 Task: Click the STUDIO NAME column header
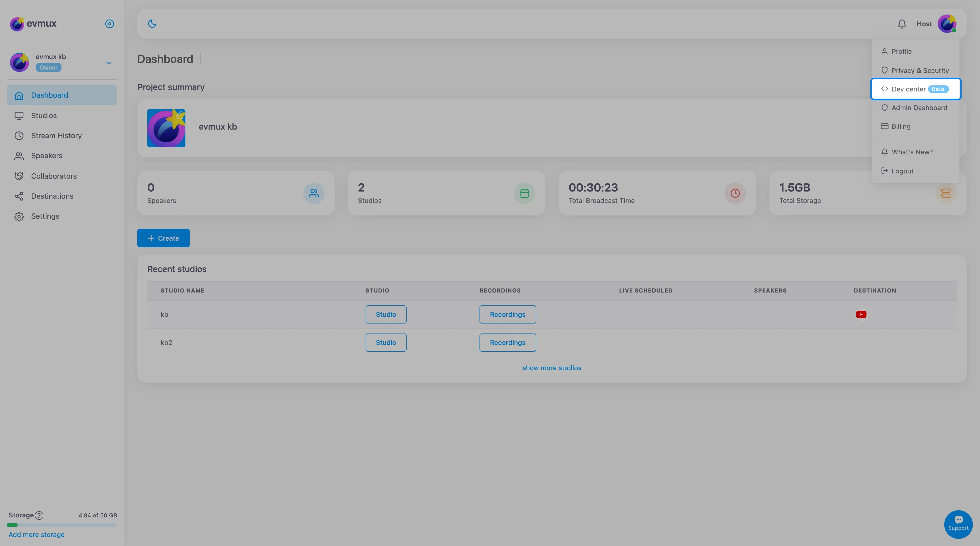182,290
